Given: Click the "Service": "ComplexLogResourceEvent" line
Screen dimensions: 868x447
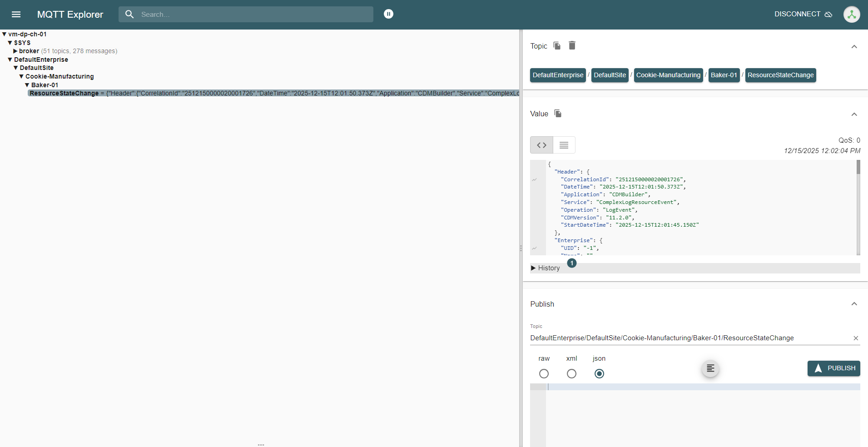Looking at the screenshot, I should click(x=620, y=202).
